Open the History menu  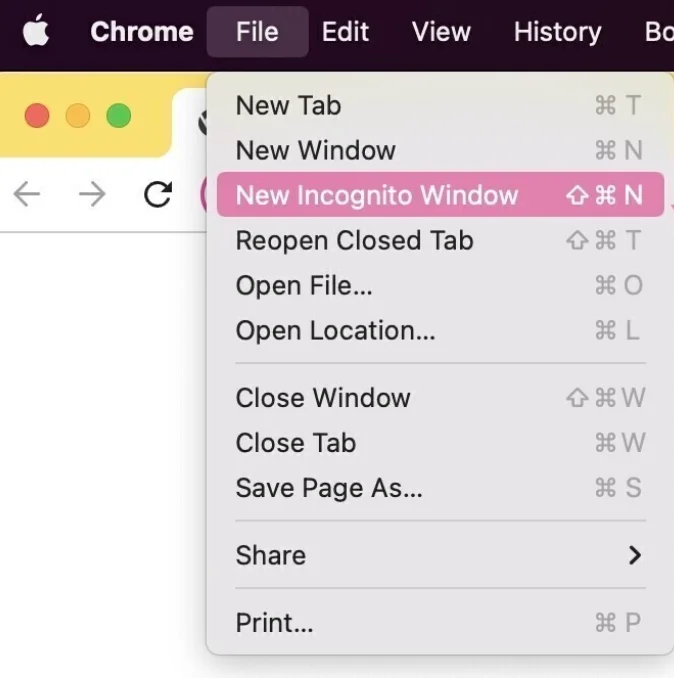pyautogui.click(x=557, y=32)
